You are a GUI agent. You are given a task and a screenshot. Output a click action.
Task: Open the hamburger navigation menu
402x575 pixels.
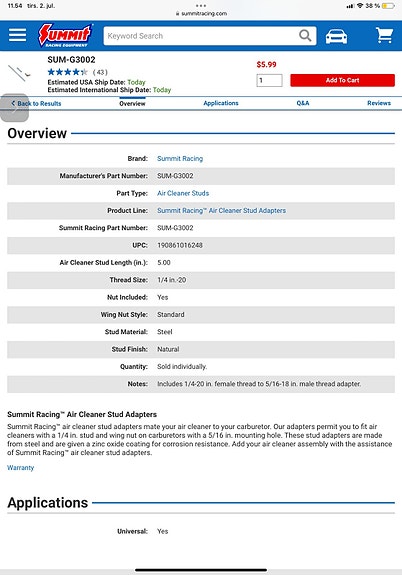point(17,35)
